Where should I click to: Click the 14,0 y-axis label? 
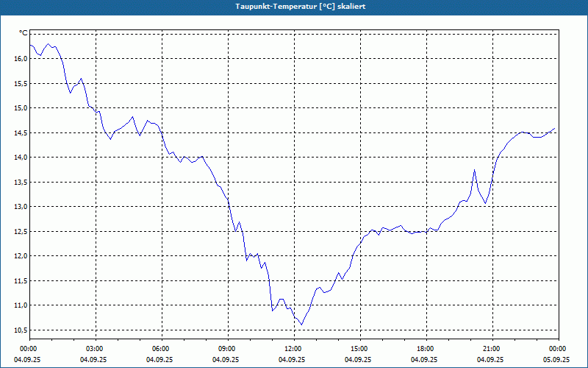(x=21, y=158)
